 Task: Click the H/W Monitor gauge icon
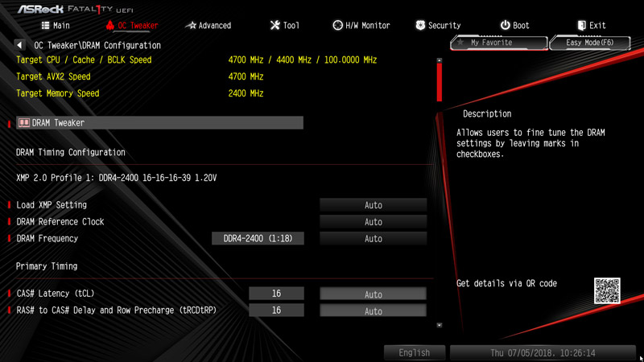tap(337, 26)
